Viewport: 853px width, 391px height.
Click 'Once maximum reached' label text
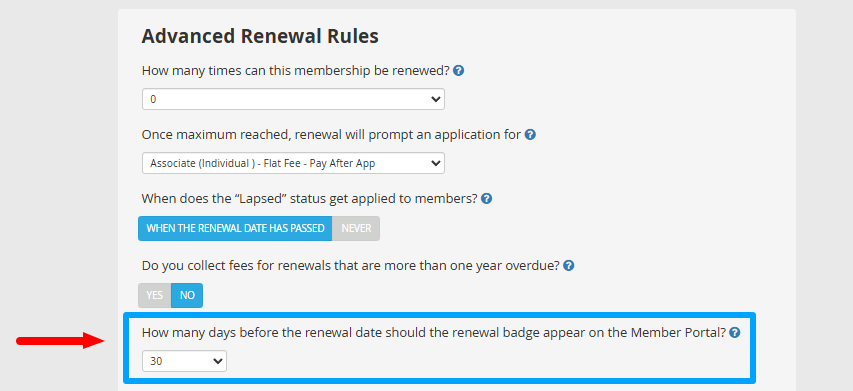click(x=215, y=134)
